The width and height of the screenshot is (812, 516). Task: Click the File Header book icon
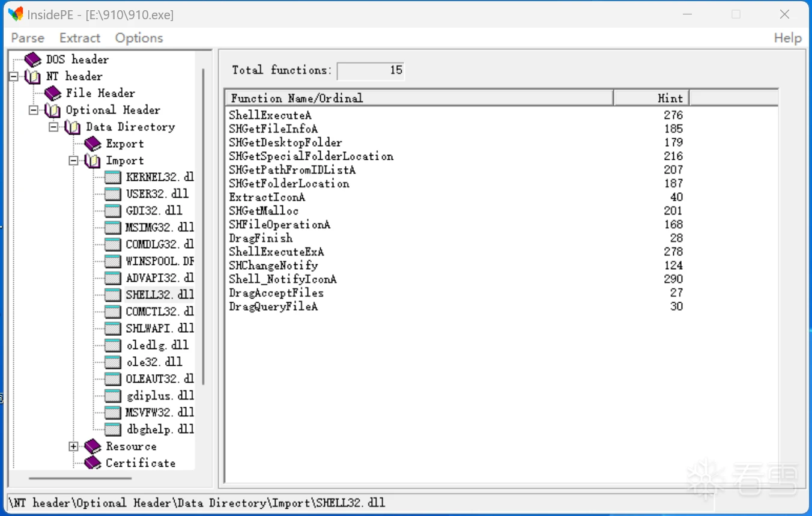click(x=53, y=93)
